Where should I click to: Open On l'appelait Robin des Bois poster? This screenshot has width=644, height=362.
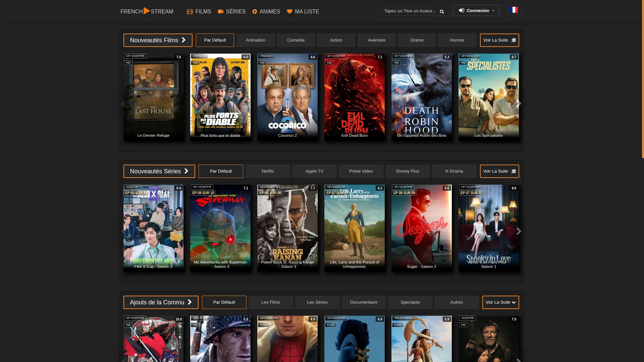422,97
